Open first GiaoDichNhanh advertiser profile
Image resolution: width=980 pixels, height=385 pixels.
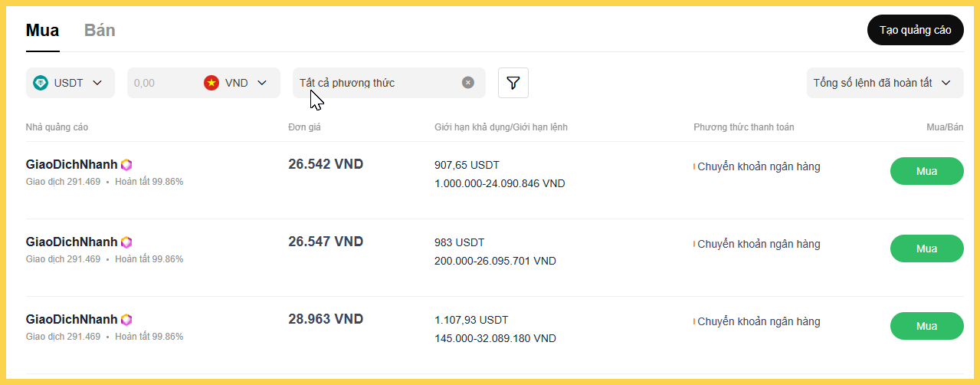72,165
